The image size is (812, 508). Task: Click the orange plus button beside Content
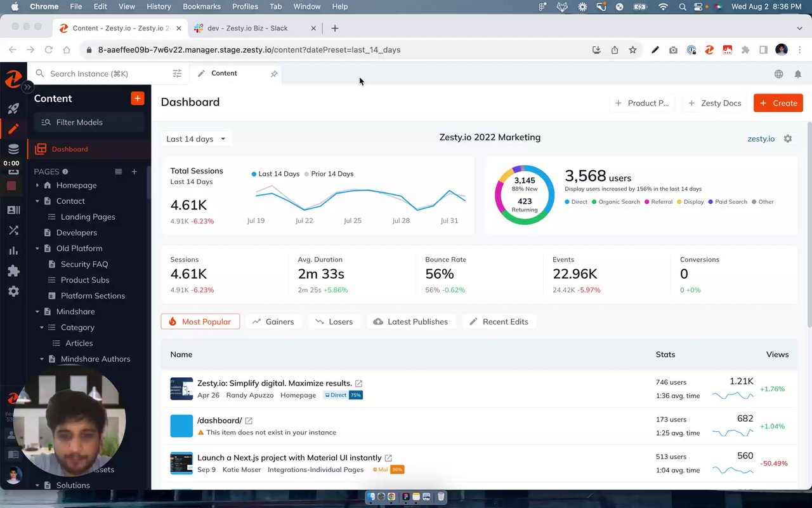(x=138, y=98)
